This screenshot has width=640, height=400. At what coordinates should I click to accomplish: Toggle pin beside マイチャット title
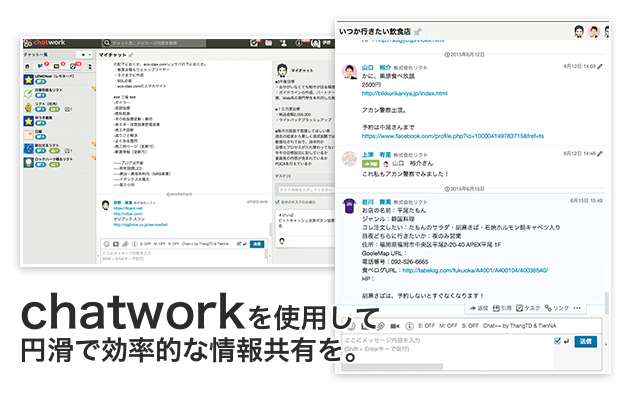tap(131, 55)
